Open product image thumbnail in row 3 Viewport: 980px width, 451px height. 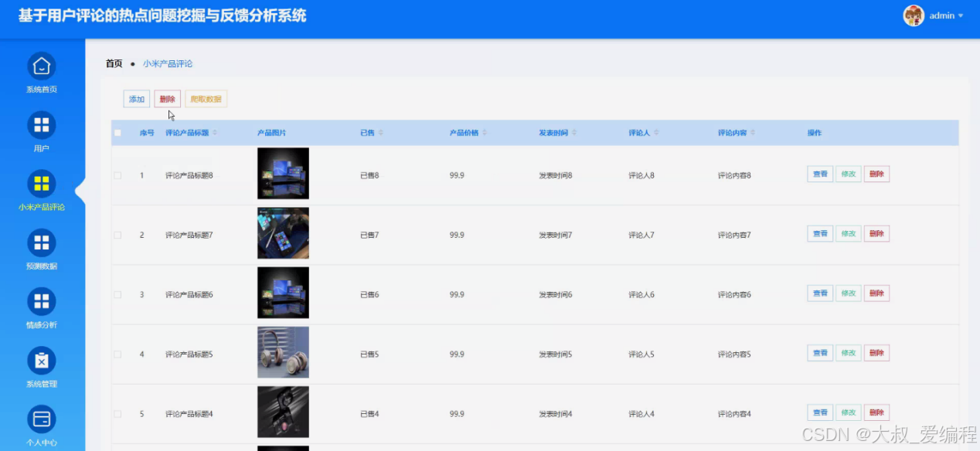point(283,293)
